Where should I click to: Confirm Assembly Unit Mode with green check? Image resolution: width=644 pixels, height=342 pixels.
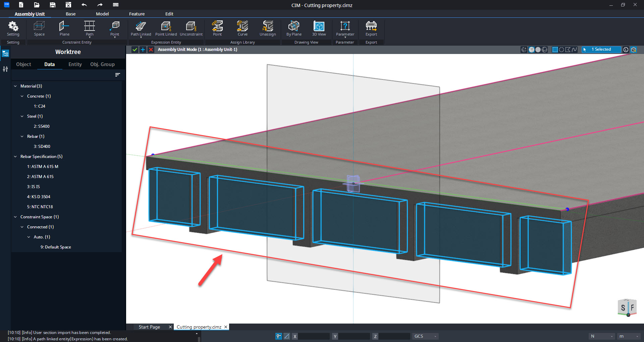(135, 50)
